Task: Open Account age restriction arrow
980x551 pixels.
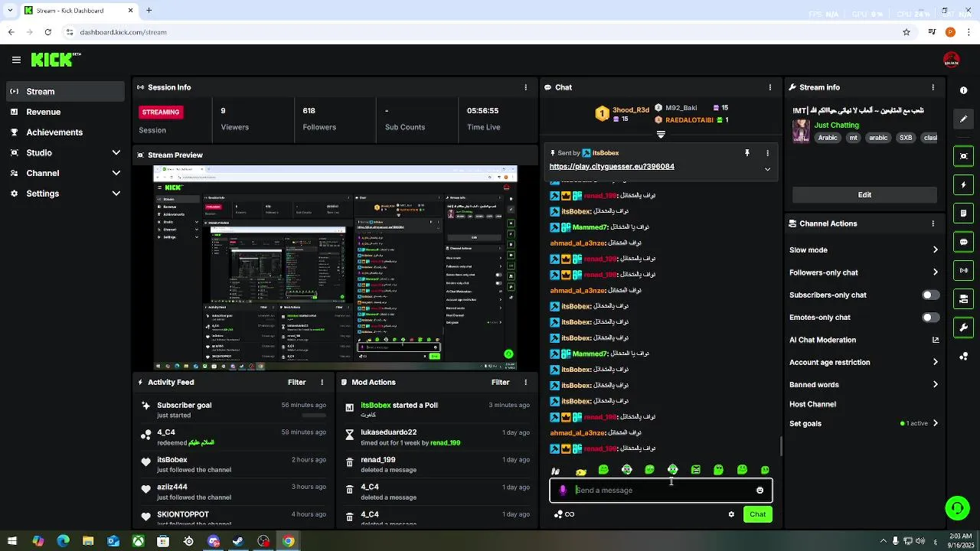Action: pyautogui.click(x=935, y=362)
